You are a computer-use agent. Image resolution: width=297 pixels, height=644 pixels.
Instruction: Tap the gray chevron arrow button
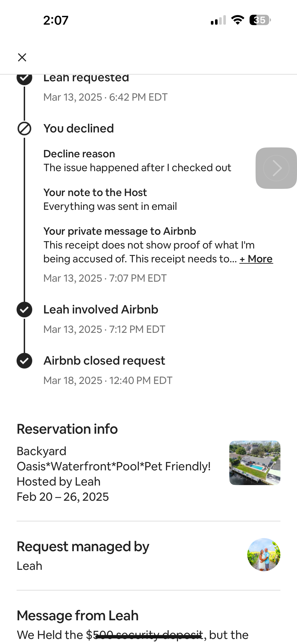click(x=276, y=168)
